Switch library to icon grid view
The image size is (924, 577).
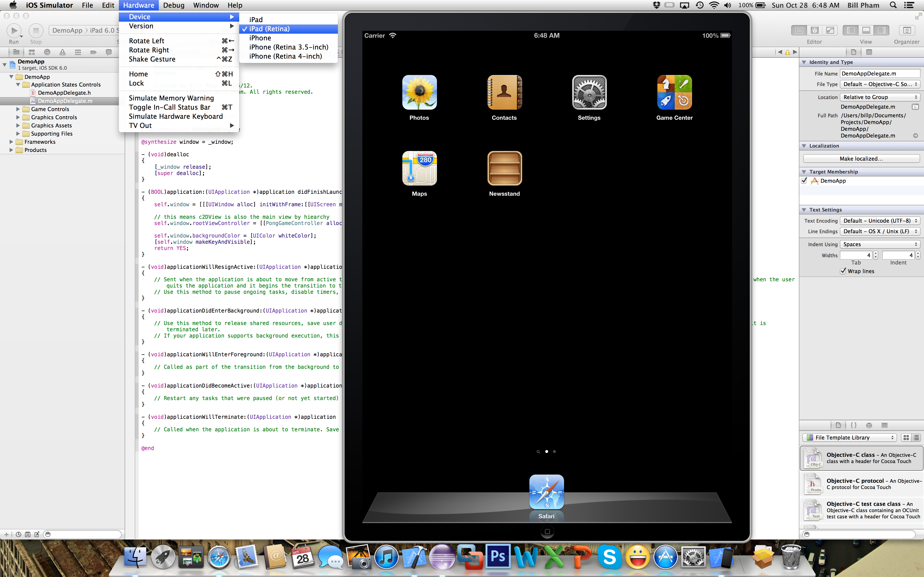click(x=906, y=438)
